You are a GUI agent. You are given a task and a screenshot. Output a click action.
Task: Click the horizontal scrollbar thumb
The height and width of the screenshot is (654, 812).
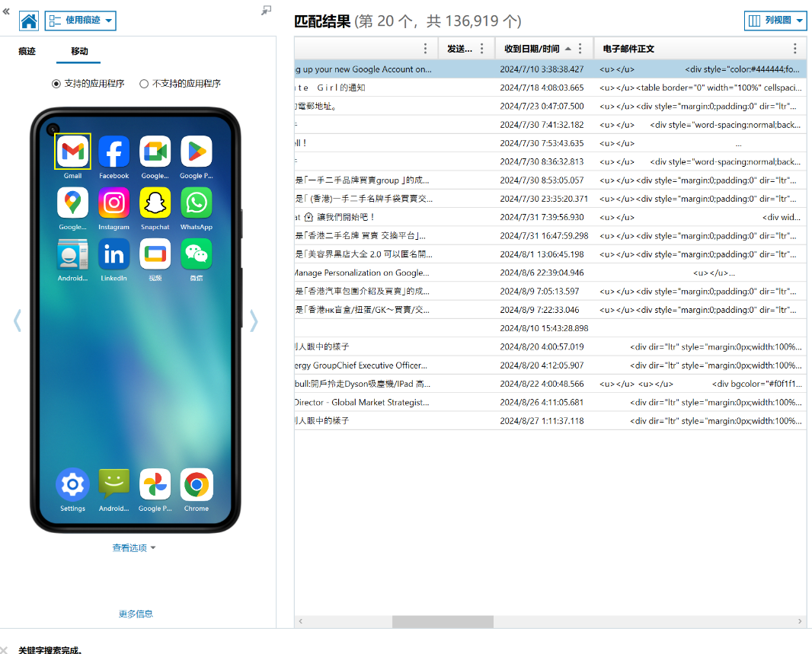click(x=443, y=621)
